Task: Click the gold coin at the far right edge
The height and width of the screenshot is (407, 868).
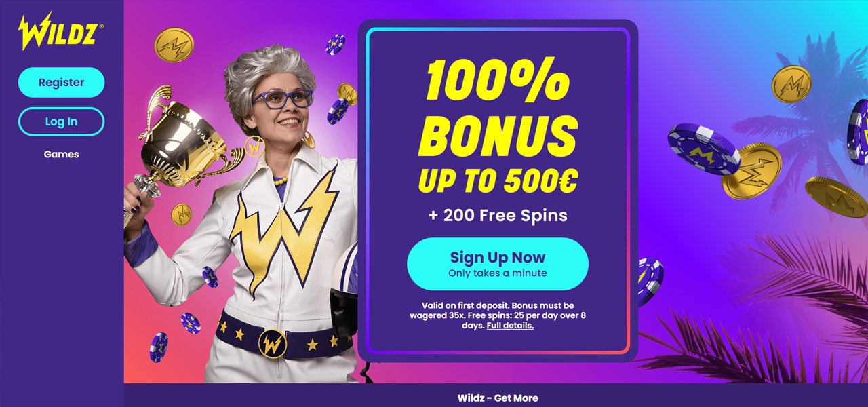Action: (836, 197)
